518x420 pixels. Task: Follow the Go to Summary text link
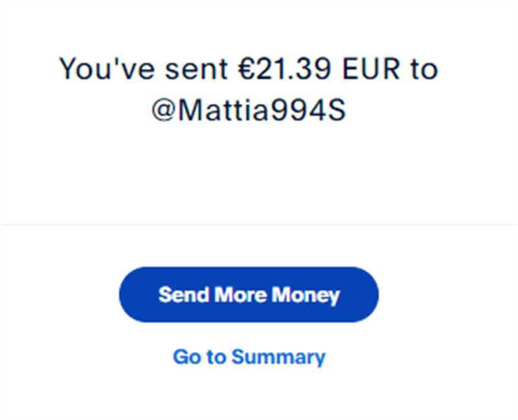pyautogui.click(x=249, y=357)
